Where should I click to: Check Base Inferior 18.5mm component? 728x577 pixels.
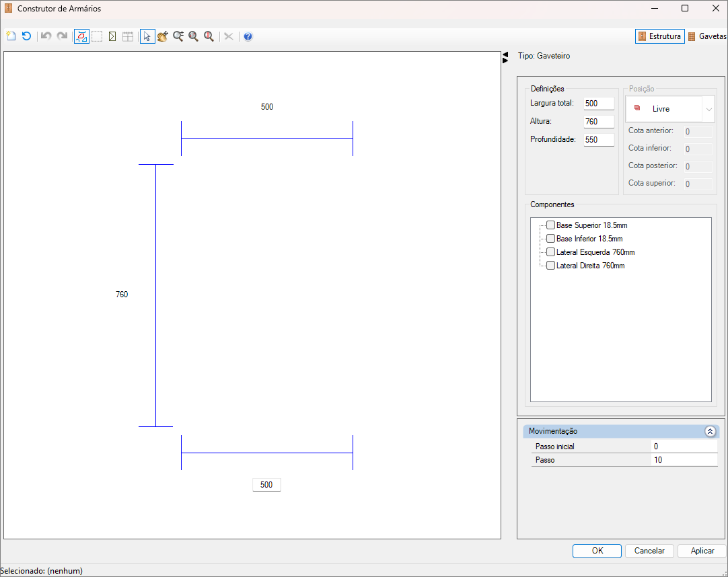tap(550, 239)
